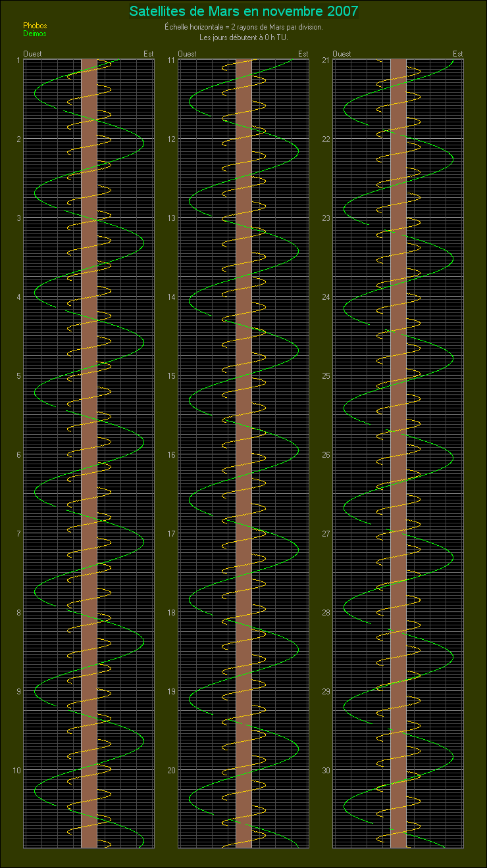Select the day 30 marker on the axis
Image resolution: width=487 pixels, height=868 pixels.
[325, 771]
